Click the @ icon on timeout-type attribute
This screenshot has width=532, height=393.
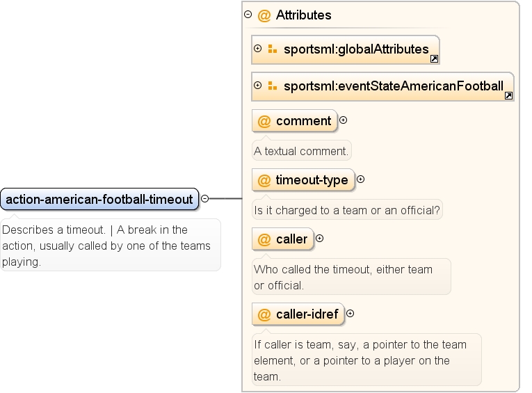point(264,180)
